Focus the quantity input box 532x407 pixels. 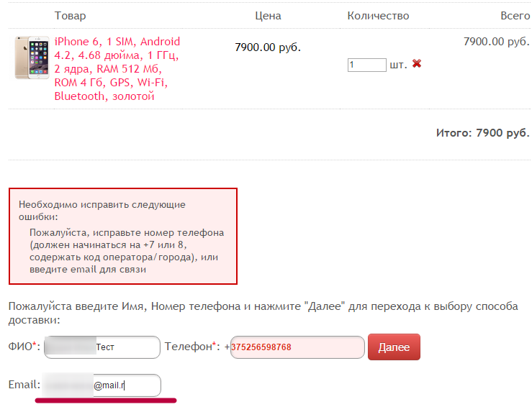(x=366, y=65)
